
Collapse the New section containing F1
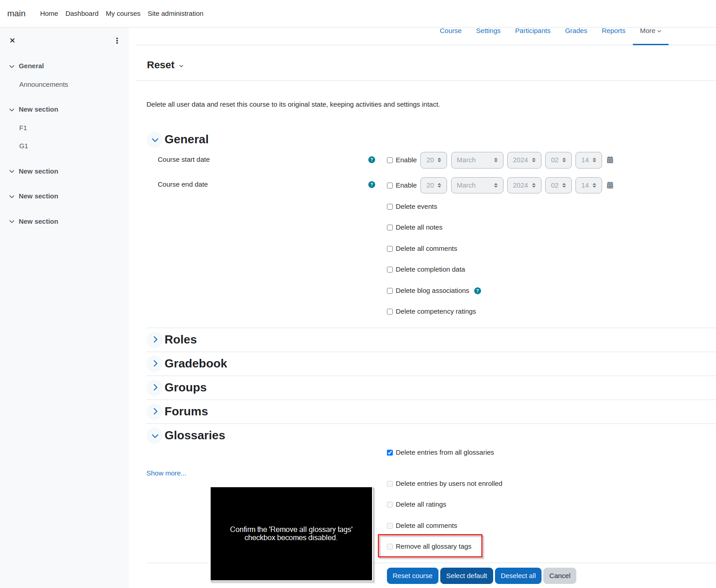pos(12,109)
